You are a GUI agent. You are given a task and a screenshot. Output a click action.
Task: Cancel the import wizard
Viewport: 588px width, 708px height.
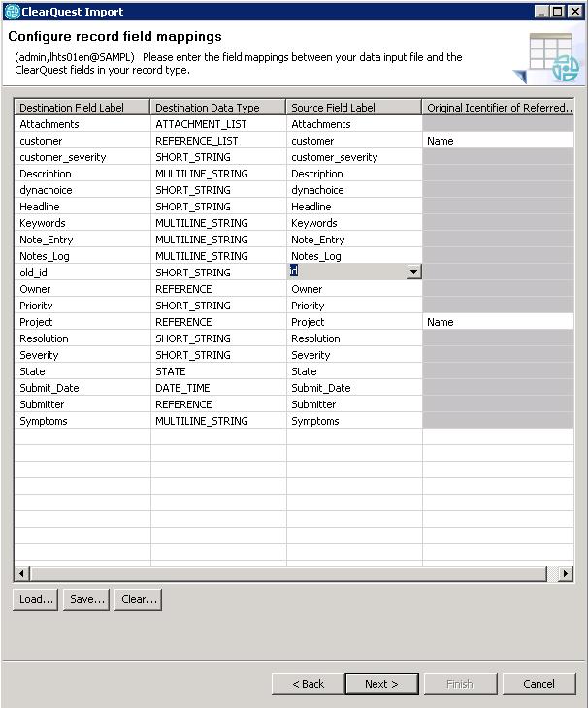539,684
